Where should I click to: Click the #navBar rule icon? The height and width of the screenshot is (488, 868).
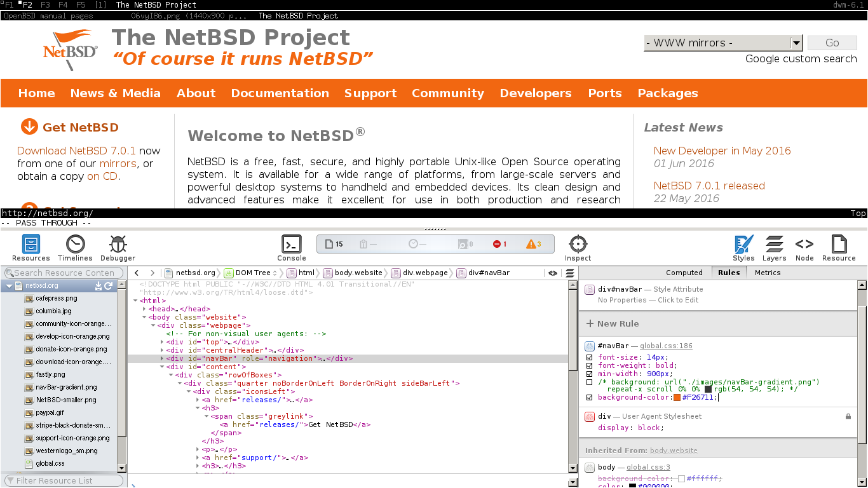tap(589, 346)
